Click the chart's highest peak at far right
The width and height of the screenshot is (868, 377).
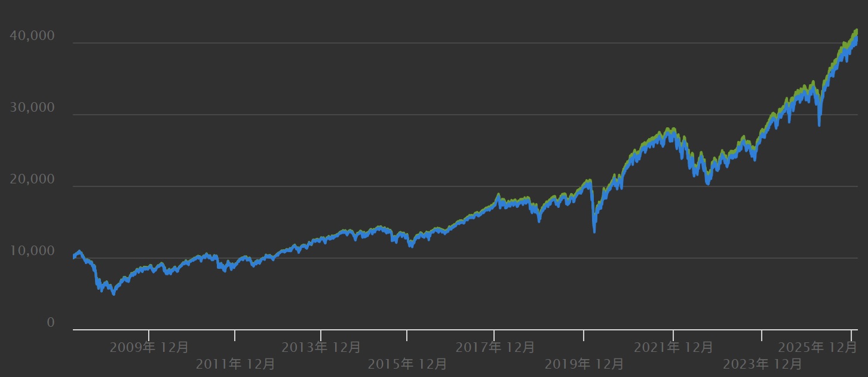856,31
